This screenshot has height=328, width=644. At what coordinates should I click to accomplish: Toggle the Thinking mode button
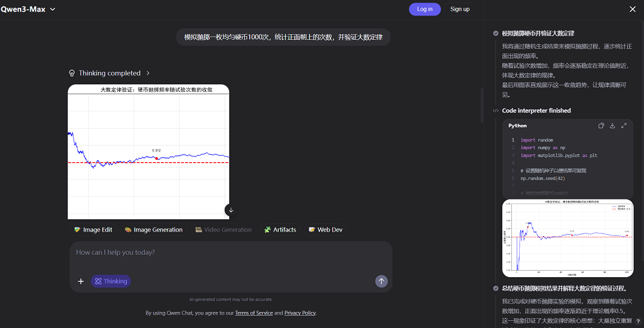(111, 281)
